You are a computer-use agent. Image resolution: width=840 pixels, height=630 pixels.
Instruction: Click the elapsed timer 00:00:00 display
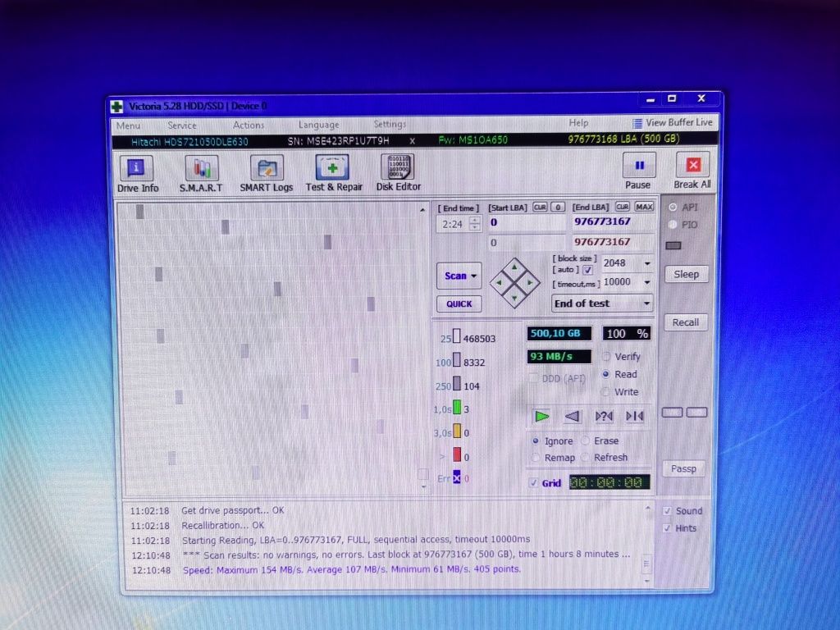pyautogui.click(x=609, y=482)
